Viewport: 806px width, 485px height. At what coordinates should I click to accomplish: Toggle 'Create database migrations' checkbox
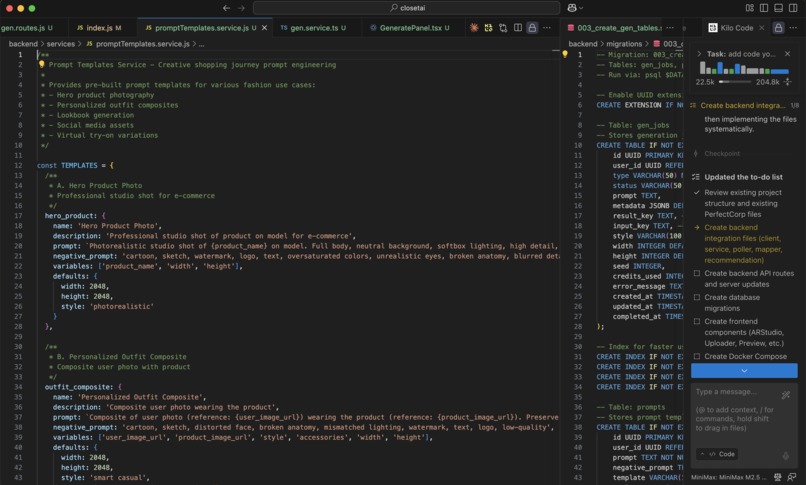coord(697,297)
